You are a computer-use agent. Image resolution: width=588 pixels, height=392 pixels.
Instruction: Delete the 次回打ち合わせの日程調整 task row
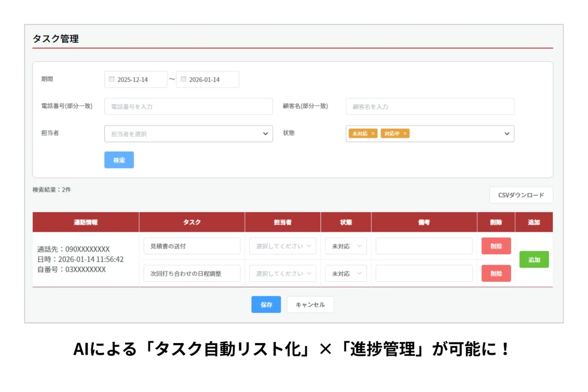(496, 273)
